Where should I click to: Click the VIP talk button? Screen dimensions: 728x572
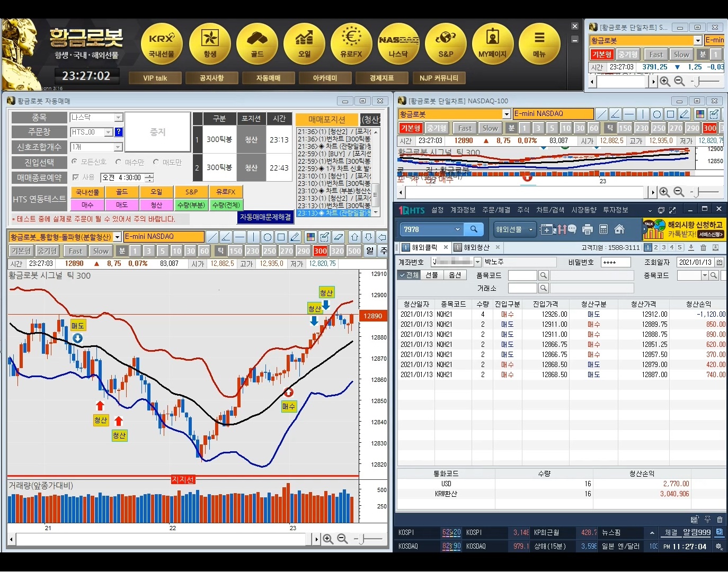tap(155, 78)
